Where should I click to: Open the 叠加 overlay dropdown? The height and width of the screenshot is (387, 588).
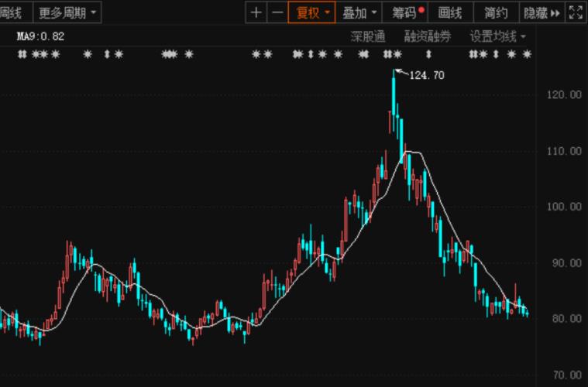click(x=360, y=12)
